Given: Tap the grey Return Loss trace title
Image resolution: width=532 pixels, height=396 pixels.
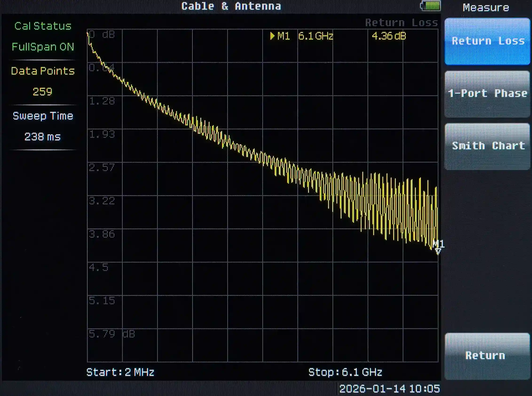Looking at the screenshot, I should [x=402, y=23].
